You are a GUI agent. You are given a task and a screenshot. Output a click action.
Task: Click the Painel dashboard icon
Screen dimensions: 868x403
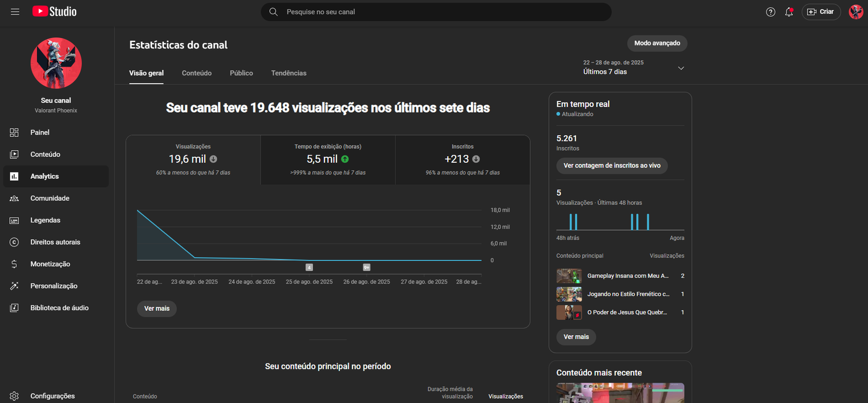pos(14,132)
